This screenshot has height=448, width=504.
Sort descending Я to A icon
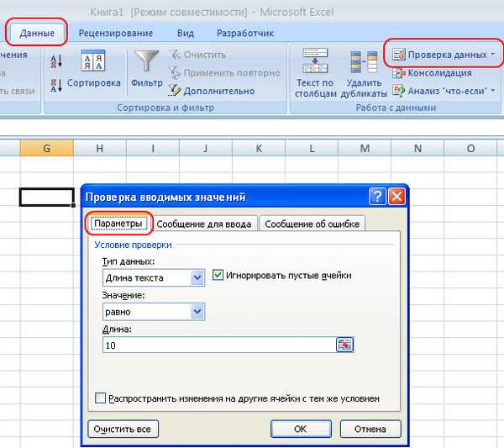[x=56, y=86]
